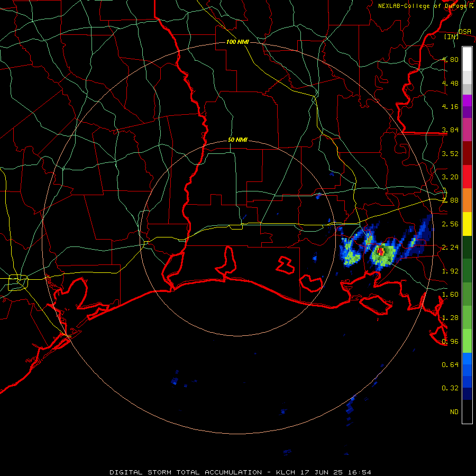The height and width of the screenshot is (476, 476).
Task: Pick the yellow swatch beside 2.56
Action: point(467,224)
